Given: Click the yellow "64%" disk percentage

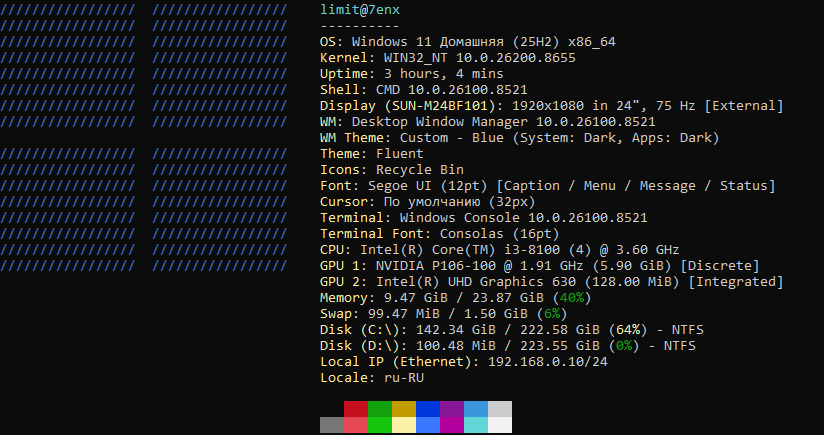Looking at the screenshot, I should pos(628,330).
